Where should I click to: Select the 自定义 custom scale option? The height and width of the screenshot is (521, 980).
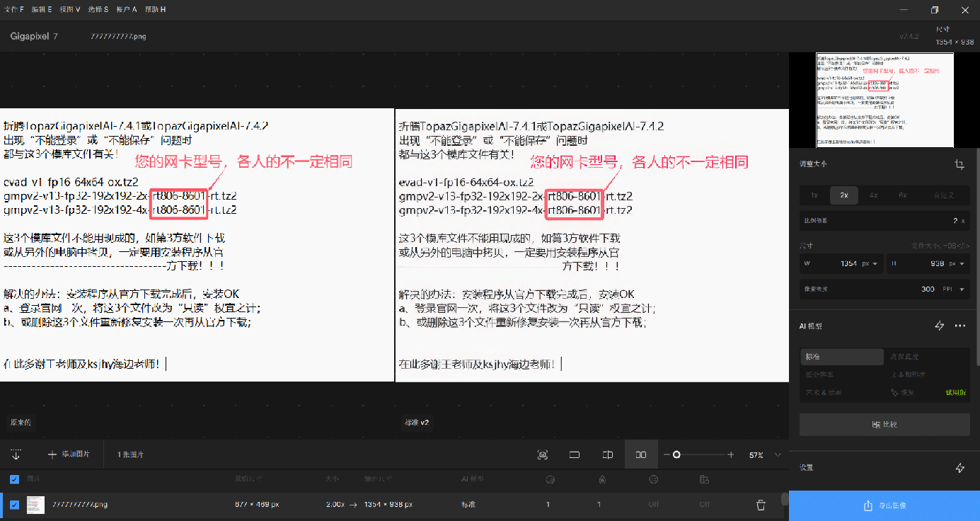click(x=944, y=195)
